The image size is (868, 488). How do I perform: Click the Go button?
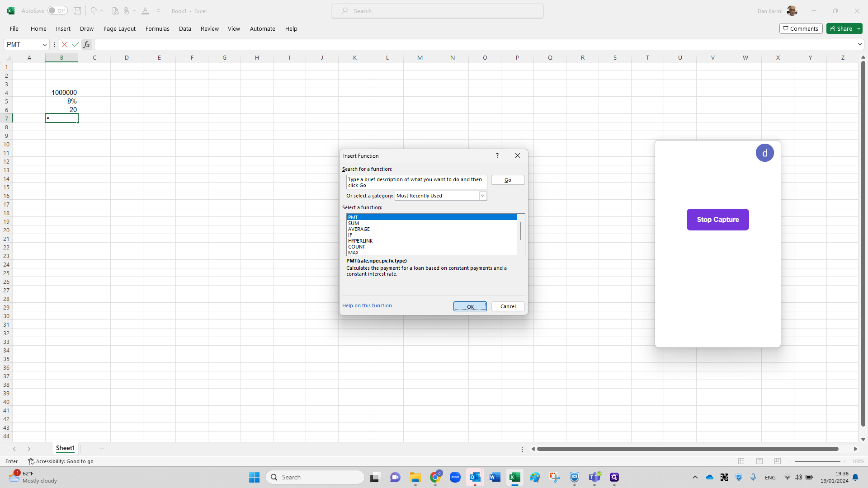508,180
